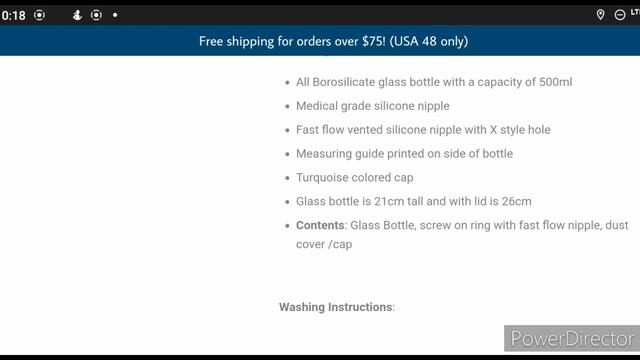The image size is (640, 360).
Task: Click the Turquoise colored cap line
Action: (x=355, y=178)
